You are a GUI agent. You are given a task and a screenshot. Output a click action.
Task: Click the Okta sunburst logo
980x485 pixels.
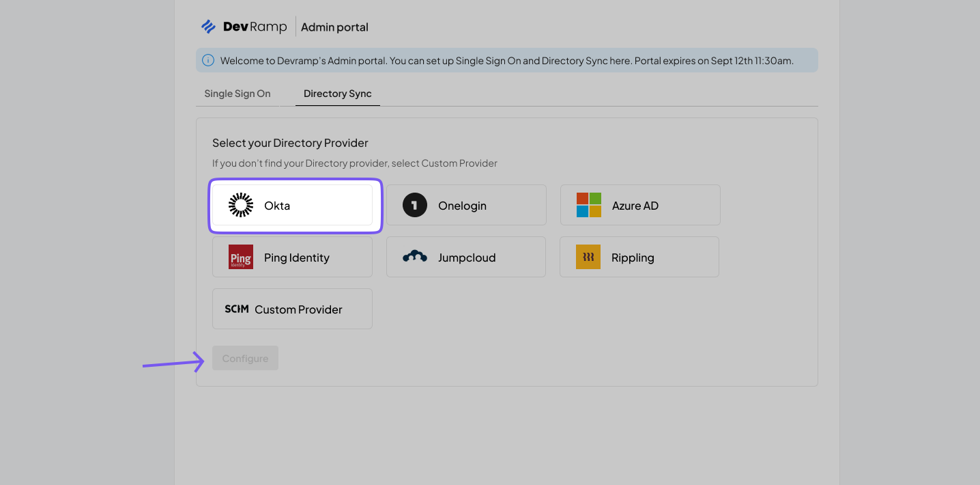point(241,205)
